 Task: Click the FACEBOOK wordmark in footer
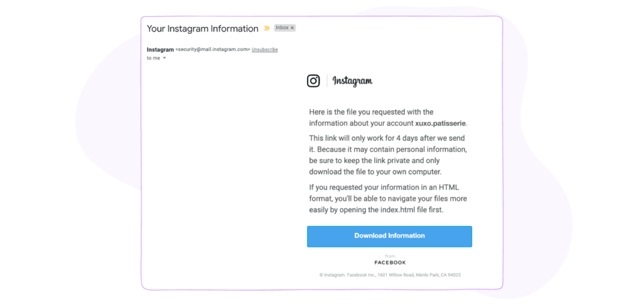(x=390, y=263)
